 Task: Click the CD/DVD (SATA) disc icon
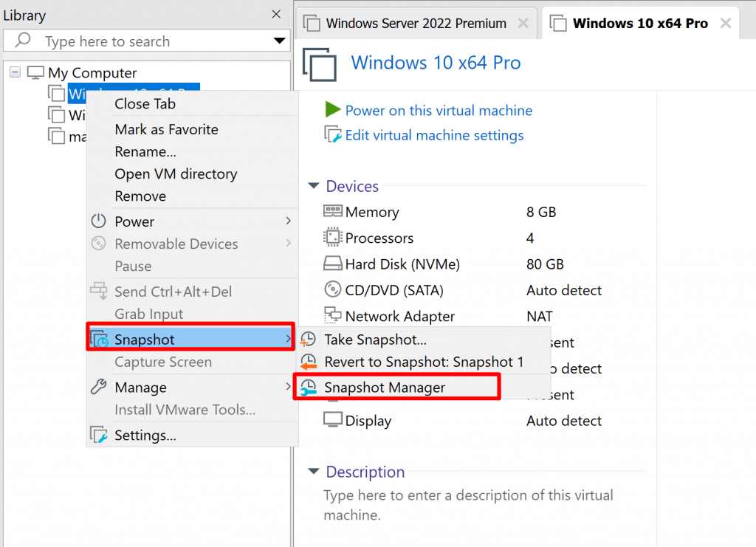(x=333, y=289)
